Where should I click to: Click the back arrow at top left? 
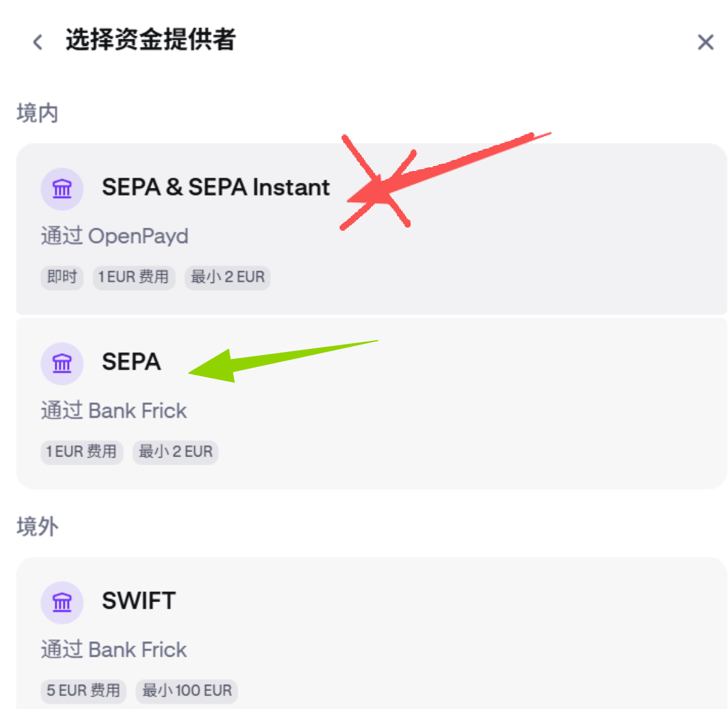37,41
